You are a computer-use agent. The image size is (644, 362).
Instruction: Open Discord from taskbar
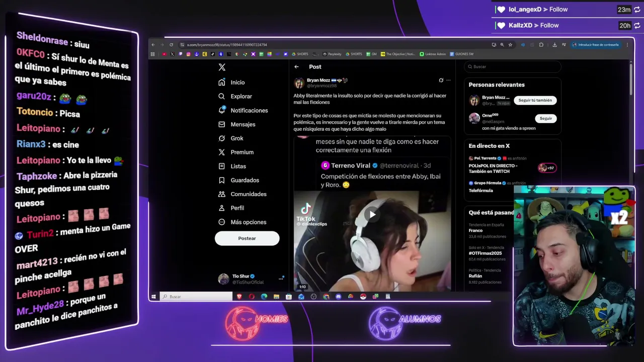(338, 297)
